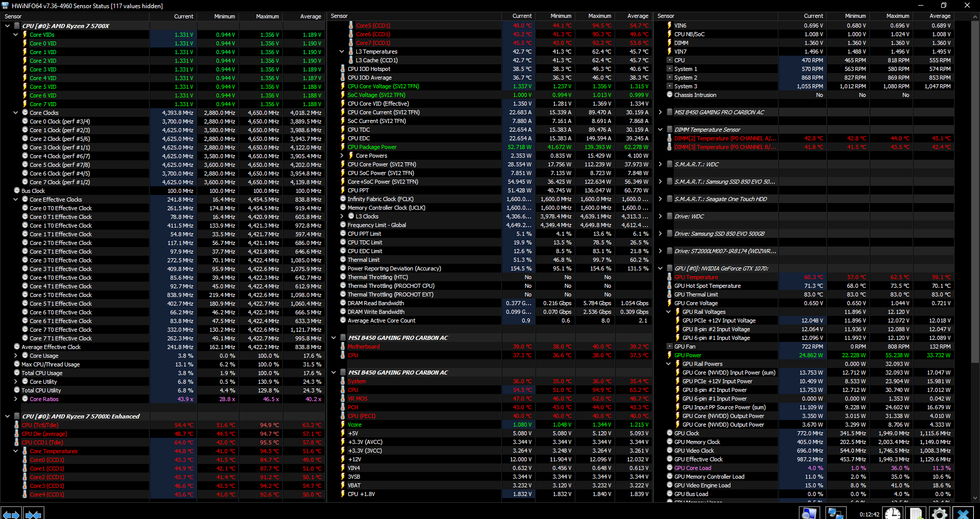This screenshot has width=980, height=519.
Task: Collapse the CPU [#0]: AMD Ryzen 7 5700X group
Action: tap(7, 26)
